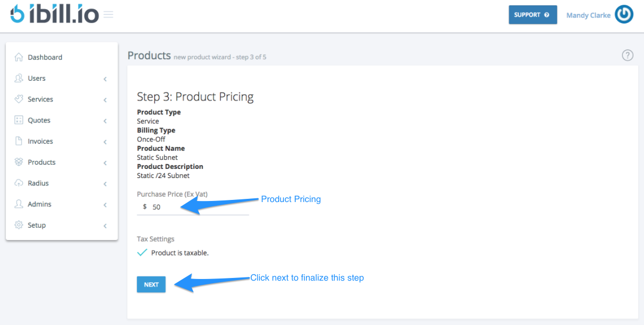Click the NEXT button

pos(151,284)
